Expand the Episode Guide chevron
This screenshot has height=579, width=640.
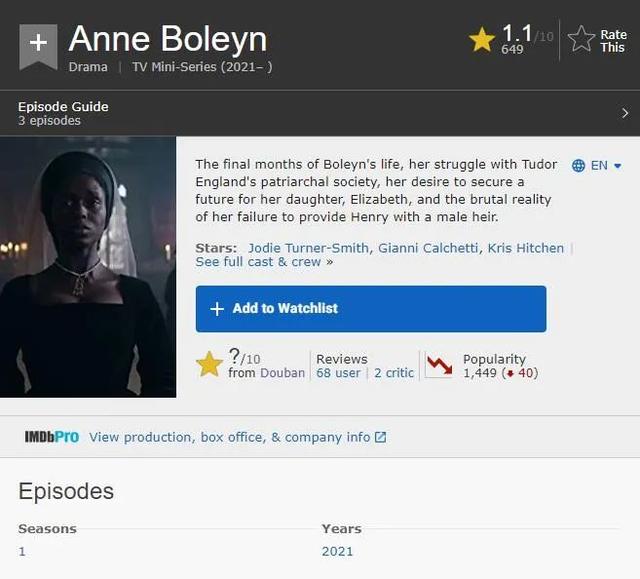pyautogui.click(x=625, y=113)
